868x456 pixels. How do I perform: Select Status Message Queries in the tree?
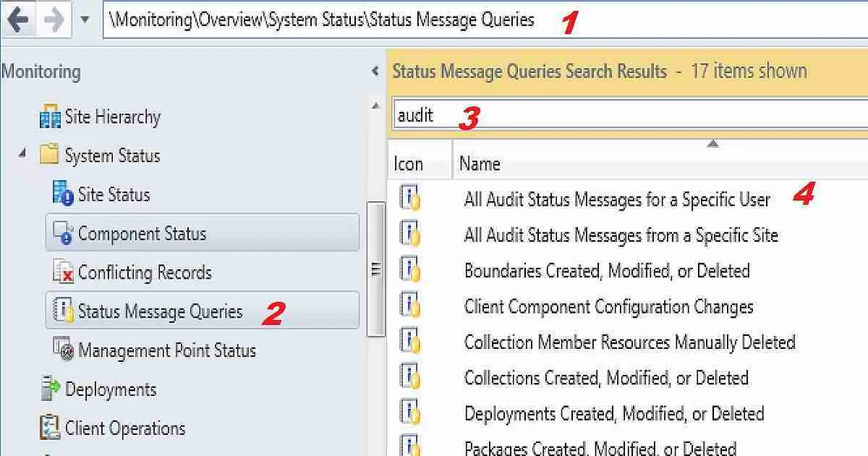160,311
